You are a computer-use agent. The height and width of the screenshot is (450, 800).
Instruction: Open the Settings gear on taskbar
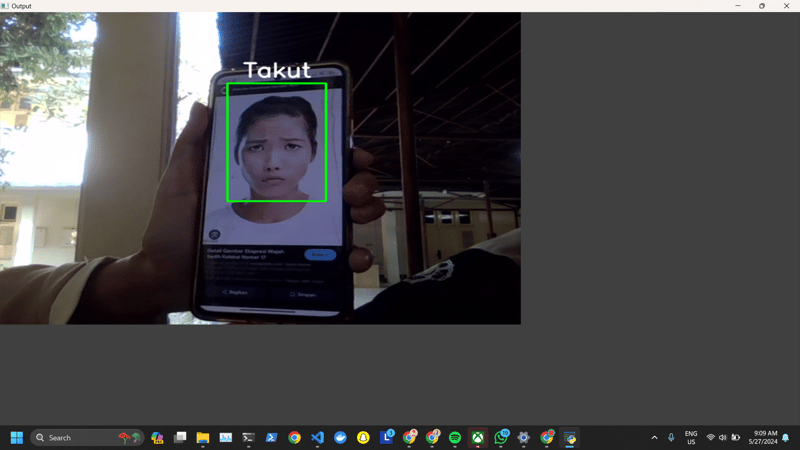click(523, 438)
